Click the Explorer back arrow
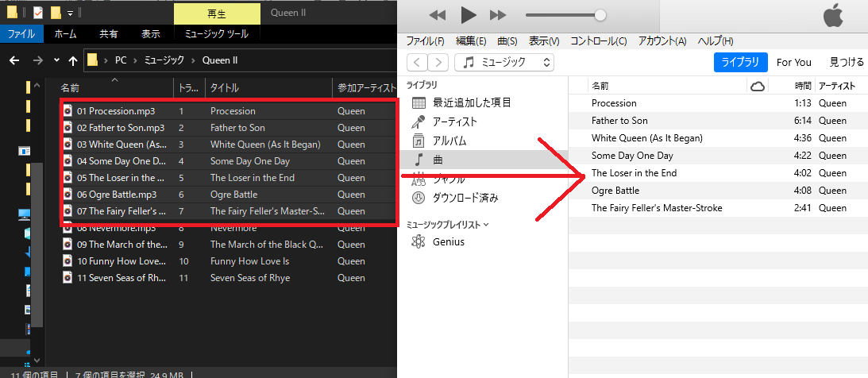Screen dimensions: 868x378 click(x=15, y=60)
